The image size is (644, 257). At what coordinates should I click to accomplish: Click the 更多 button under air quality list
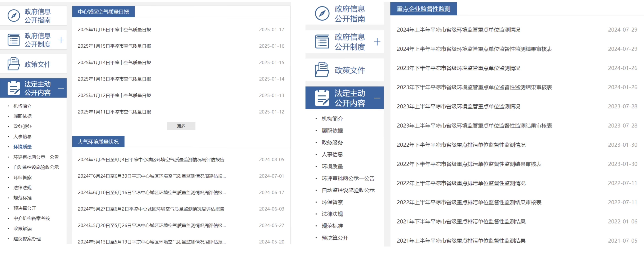click(x=181, y=126)
